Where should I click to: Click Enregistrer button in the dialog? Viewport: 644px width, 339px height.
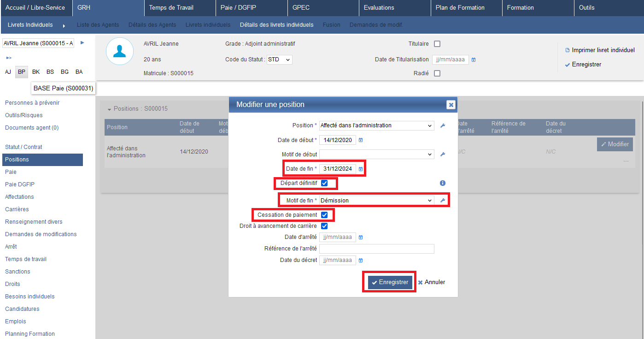(x=390, y=282)
